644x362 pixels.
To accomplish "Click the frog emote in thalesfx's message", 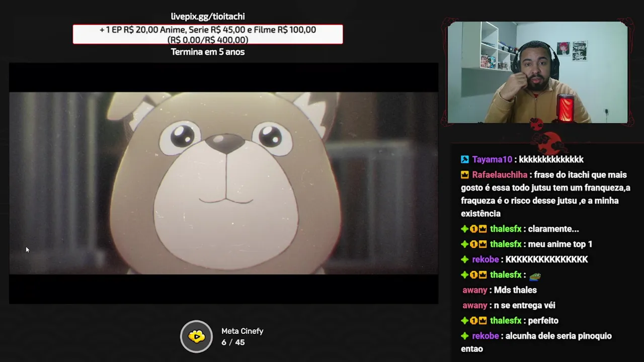I will coord(535,276).
